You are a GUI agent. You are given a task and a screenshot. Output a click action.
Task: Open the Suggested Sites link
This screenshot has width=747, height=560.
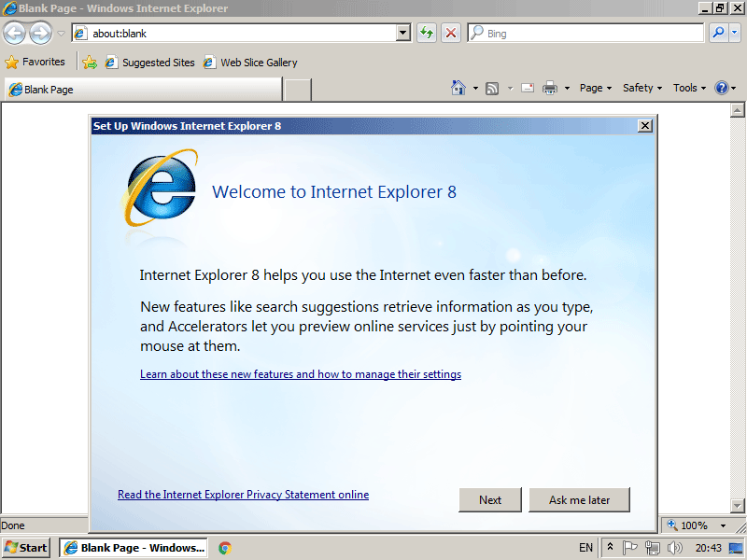tap(150, 63)
